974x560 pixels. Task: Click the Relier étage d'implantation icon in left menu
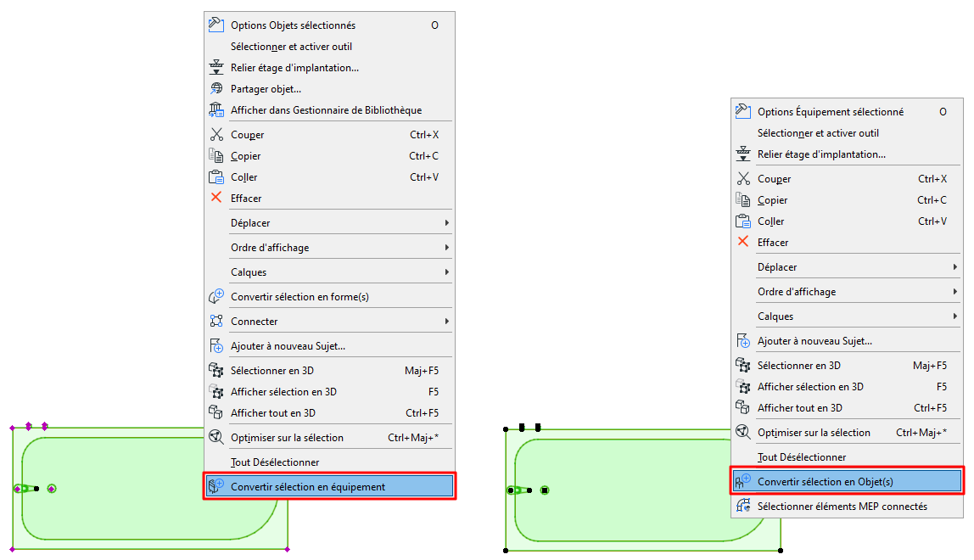[x=216, y=67]
